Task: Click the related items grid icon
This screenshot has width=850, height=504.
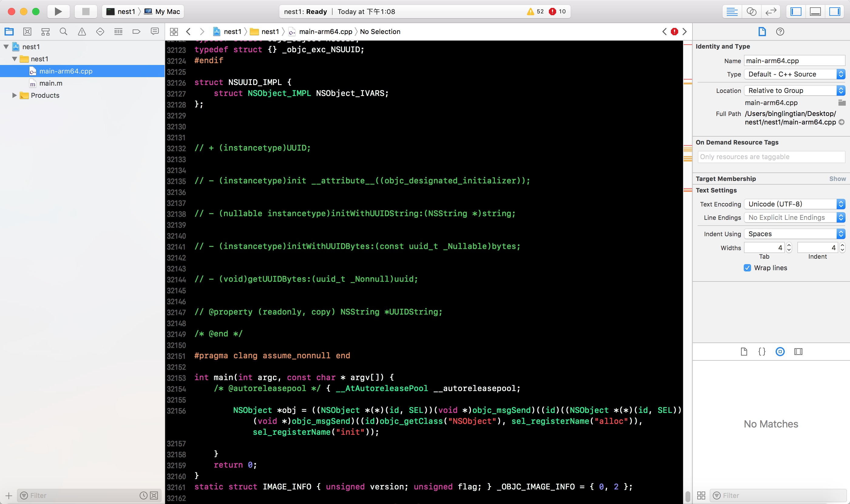Action: tap(174, 32)
